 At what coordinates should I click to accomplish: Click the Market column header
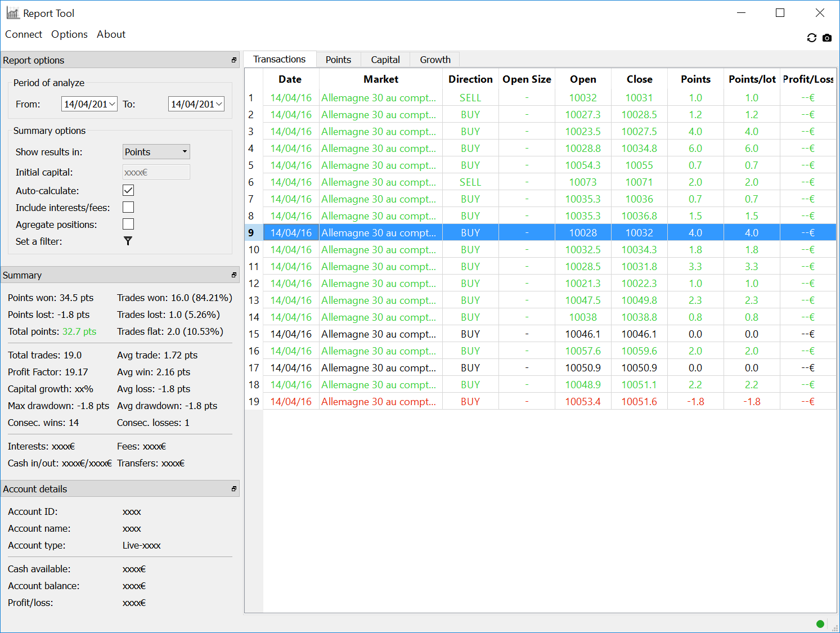point(380,79)
